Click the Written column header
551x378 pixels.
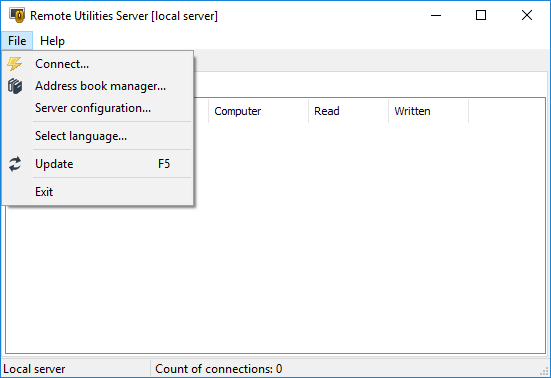tap(428, 111)
